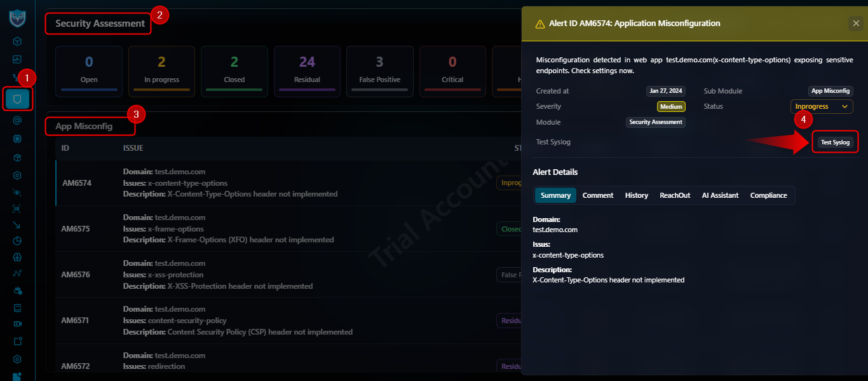Switch to the ReachOut tab
868x381 pixels.
pos(675,195)
